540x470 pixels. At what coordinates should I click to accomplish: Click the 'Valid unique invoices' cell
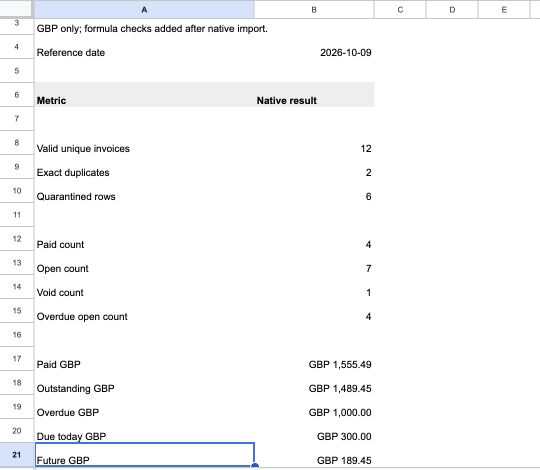point(144,143)
